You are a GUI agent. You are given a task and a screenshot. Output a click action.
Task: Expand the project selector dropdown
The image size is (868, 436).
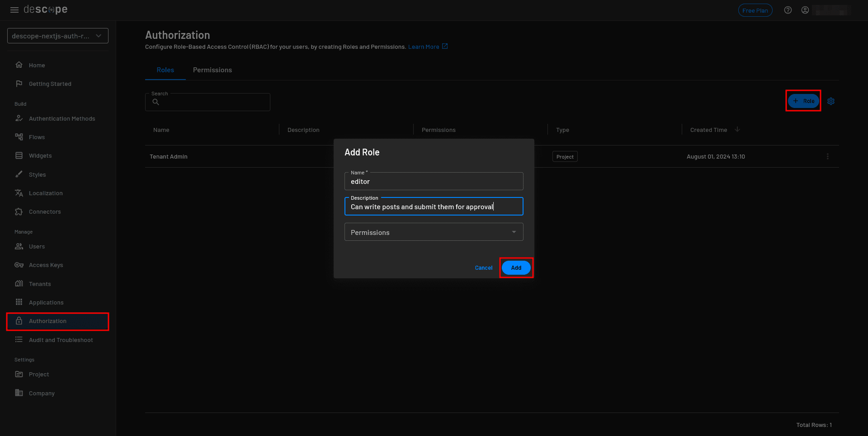click(x=58, y=36)
